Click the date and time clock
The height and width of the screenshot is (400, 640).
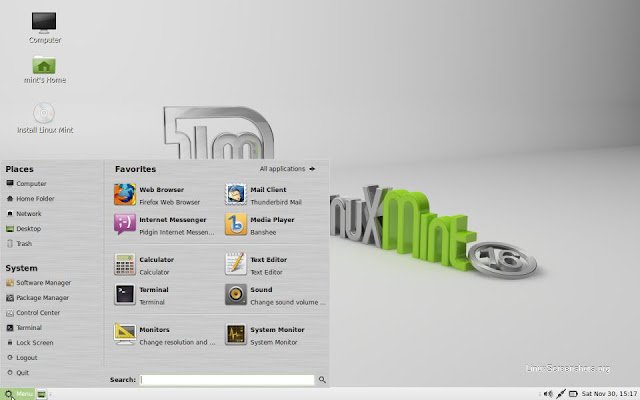(x=609, y=394)
